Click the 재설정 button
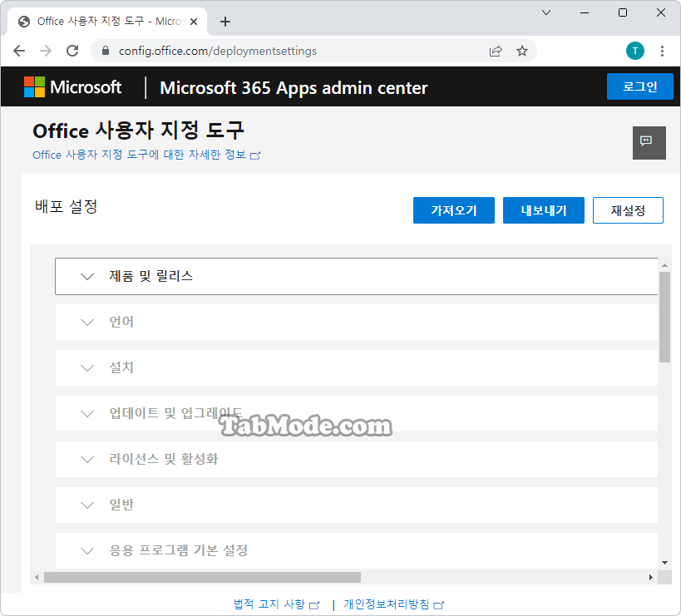The width and height of the screenshot is (681, 616). [x=628, y=210]
